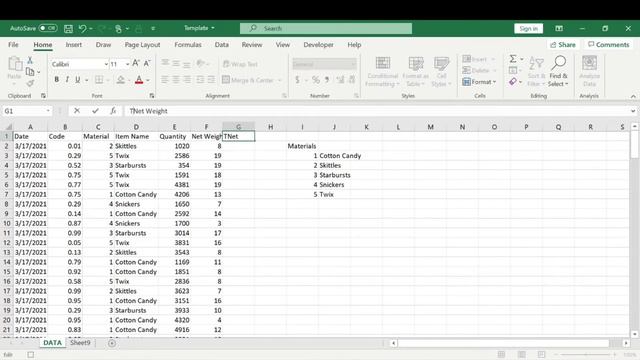640x360 pixels.
Task: Open the Search box
Action: click(326, 28)
